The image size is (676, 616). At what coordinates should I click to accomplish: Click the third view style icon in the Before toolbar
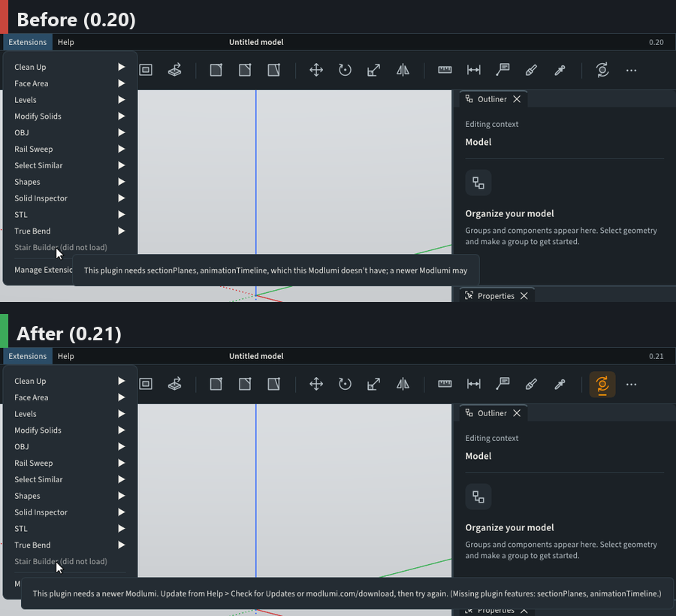click(x=273, y=70)
